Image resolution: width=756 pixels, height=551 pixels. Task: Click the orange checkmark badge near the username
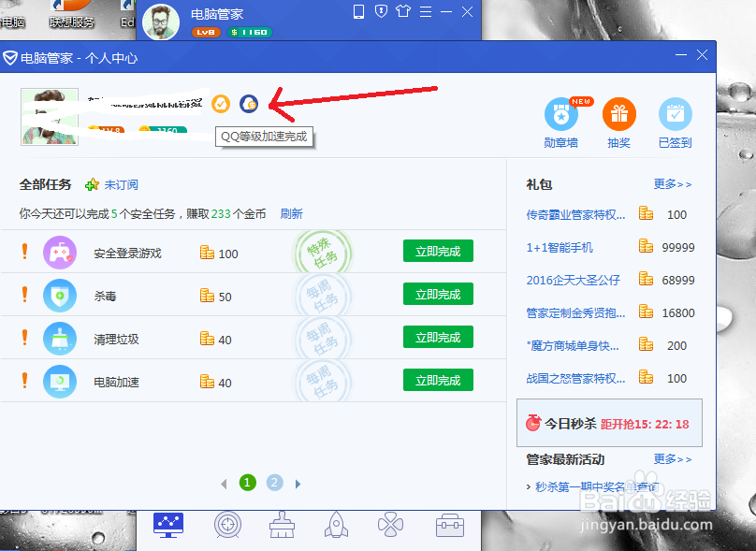click(x=221, y=104)
